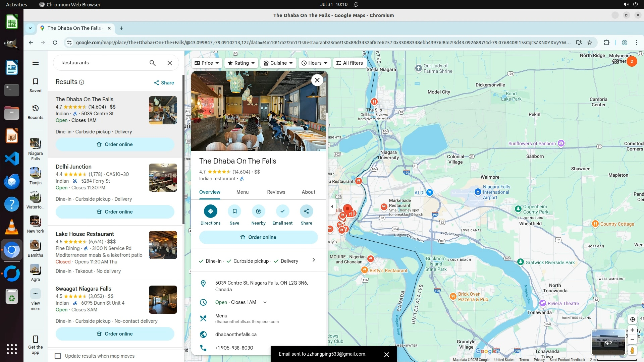Click the My Location target icon
This screenshot has height=362, width=644.
pos(632,319)
